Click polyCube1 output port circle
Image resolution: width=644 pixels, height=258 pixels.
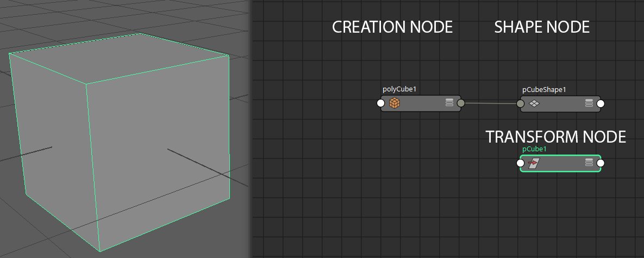[461, 103]
